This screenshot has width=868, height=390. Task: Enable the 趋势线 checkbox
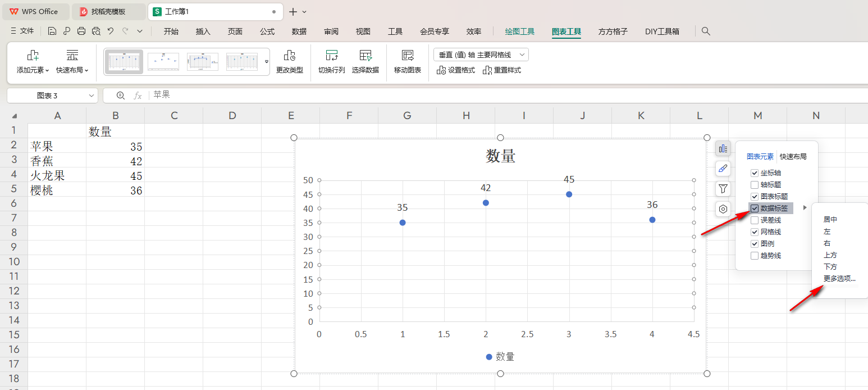(x=755, y=256)
